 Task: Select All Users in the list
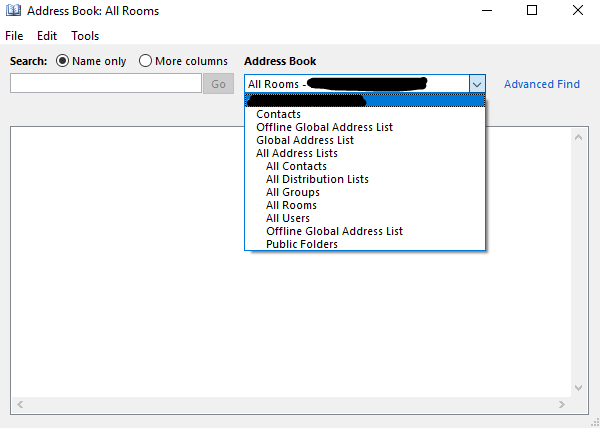click(365, 218)
